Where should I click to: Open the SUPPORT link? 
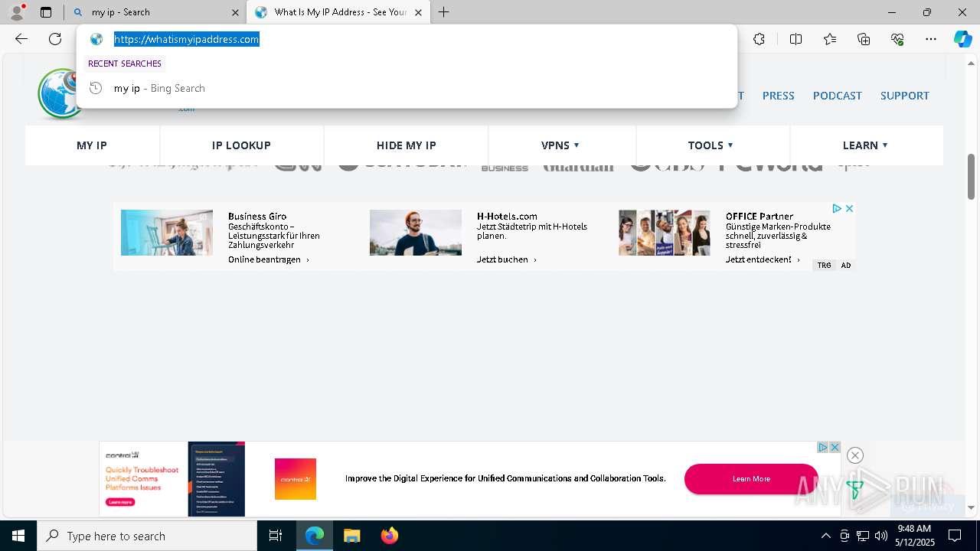(904, 96)
